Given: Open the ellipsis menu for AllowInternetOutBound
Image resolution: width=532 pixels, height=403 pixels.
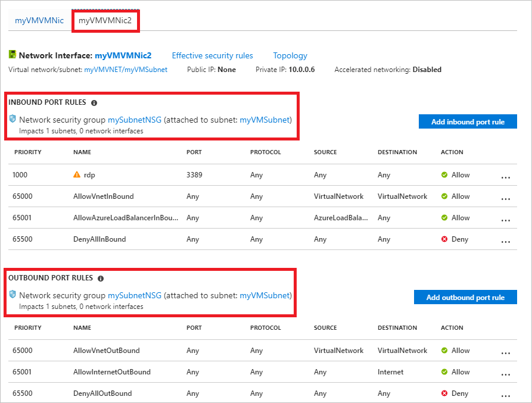Looking at the screenshot, I should (x=506, y=374).
